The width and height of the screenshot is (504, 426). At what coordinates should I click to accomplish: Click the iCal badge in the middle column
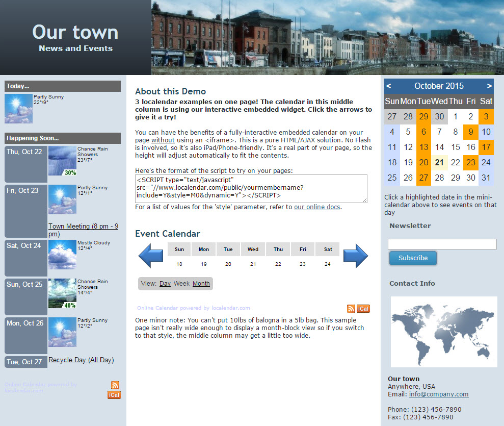(363, 309)
